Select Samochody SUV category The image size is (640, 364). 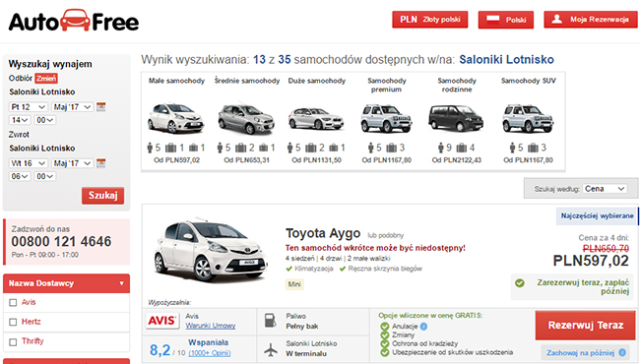(x=528, y=121)
